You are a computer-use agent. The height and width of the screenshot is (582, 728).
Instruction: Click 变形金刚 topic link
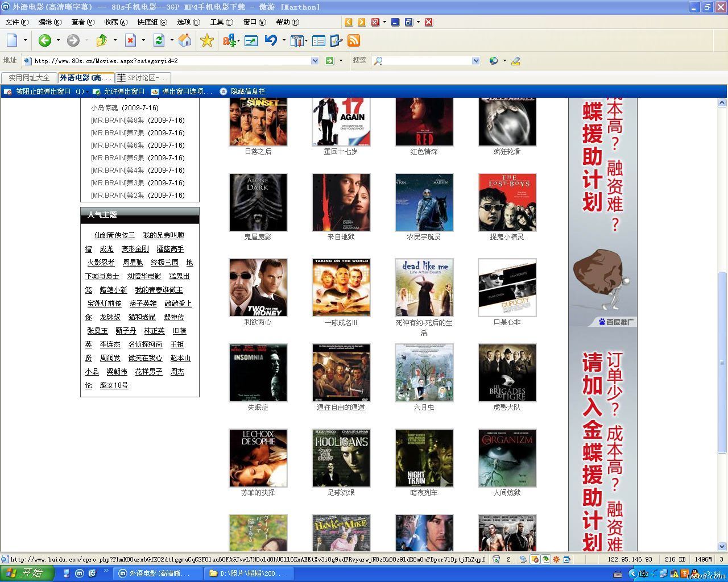(135, 249)
